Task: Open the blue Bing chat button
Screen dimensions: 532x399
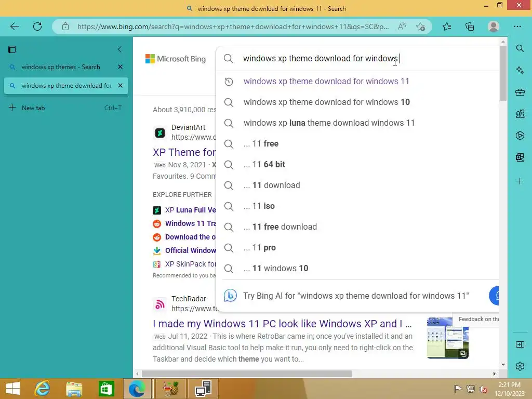Action: (x=495, y=296)
